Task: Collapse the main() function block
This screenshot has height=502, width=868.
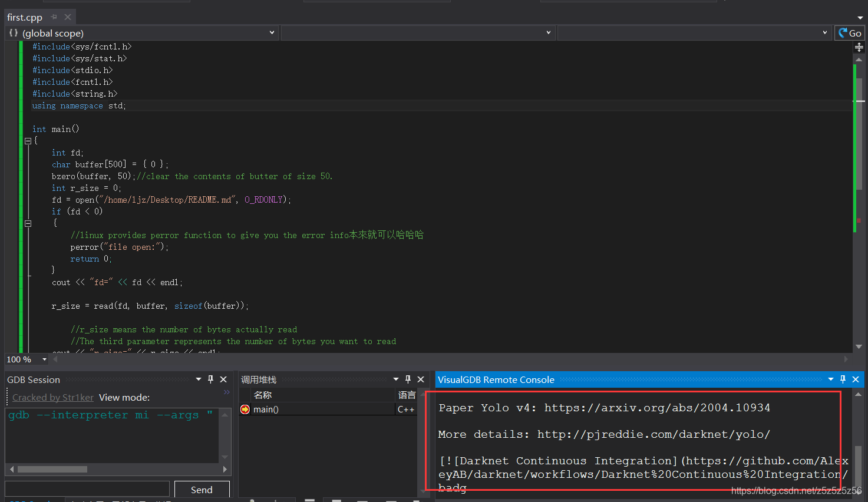Action: pyautogui.click(x=28, y=141)
